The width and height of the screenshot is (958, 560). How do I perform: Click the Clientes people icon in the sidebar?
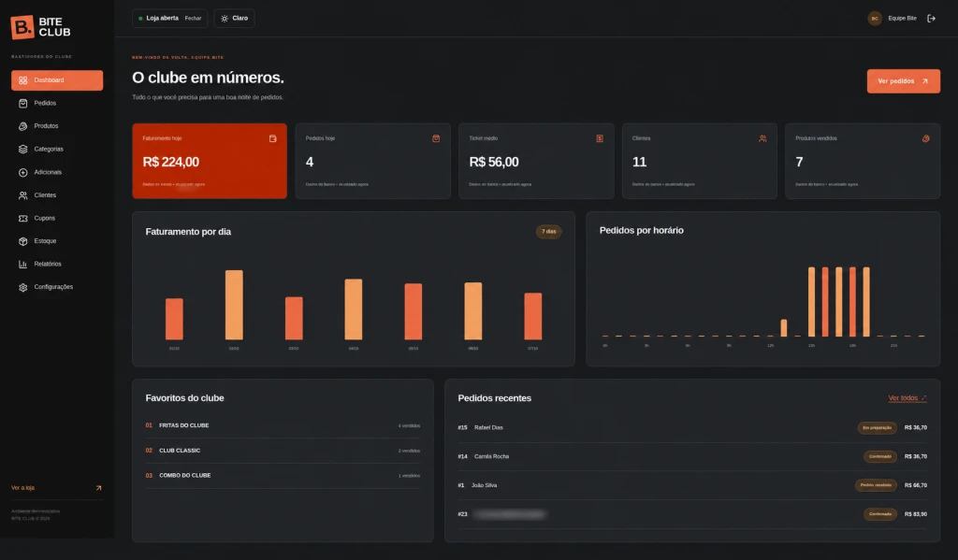tap(23, 195)
